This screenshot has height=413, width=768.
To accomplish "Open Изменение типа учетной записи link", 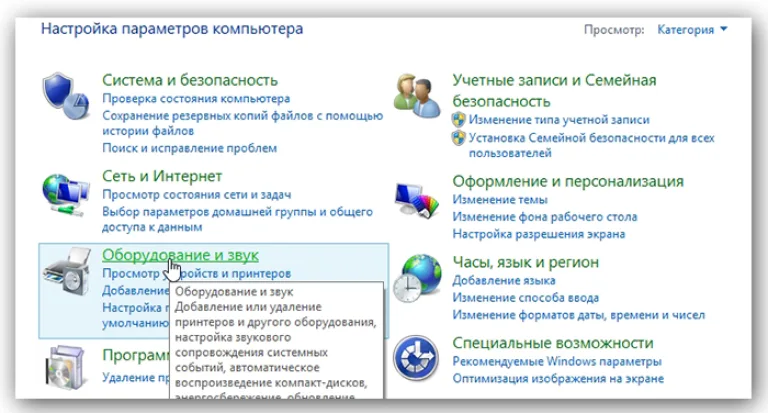I will pyautogui.click(x=559, y=120).
